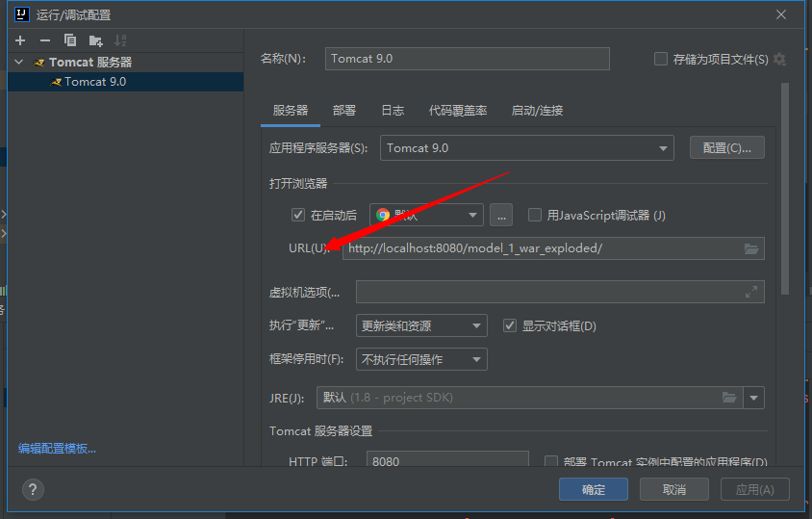The width and height of the screenshot is (812, 519).
Task: Create new folder for configurations
Action: tap(96, 40)
